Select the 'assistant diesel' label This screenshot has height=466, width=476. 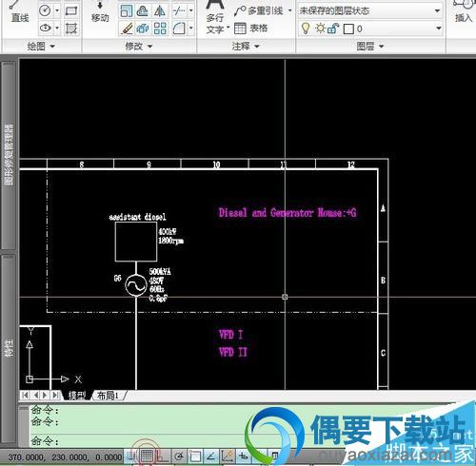point(137,217)
